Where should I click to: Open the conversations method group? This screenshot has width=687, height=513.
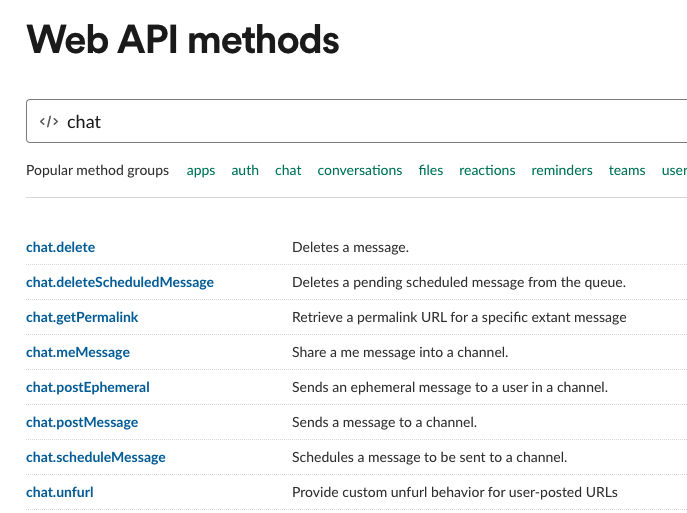pyautogui.click(x=360, y=170)
